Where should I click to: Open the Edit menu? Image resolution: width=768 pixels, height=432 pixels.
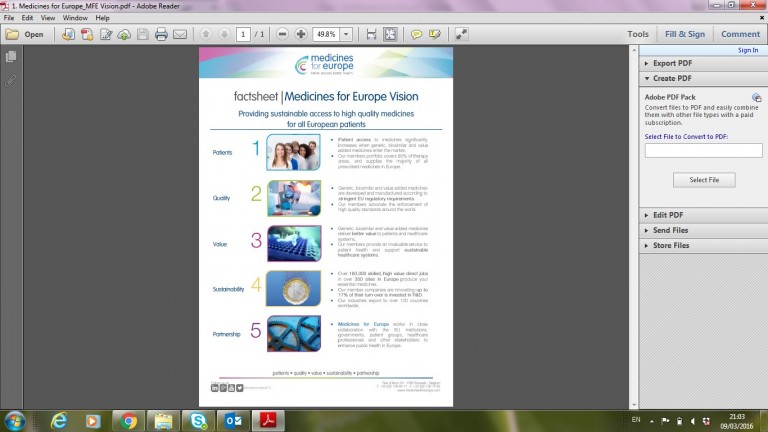point(27,18)
